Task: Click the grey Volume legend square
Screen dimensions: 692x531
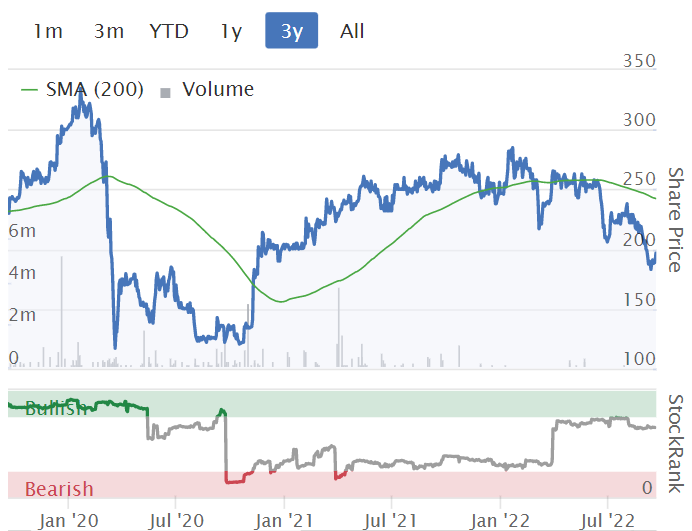Action: click(x=165, y=93)
